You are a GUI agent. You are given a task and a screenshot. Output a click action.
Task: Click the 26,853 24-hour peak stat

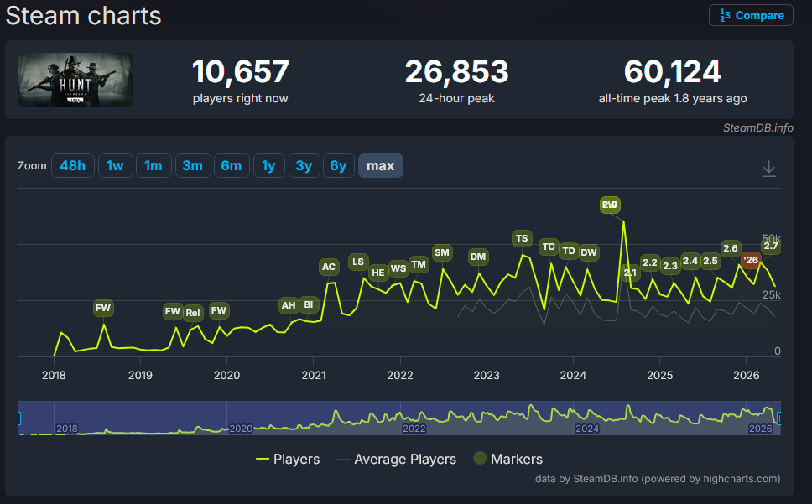point(456,80)
